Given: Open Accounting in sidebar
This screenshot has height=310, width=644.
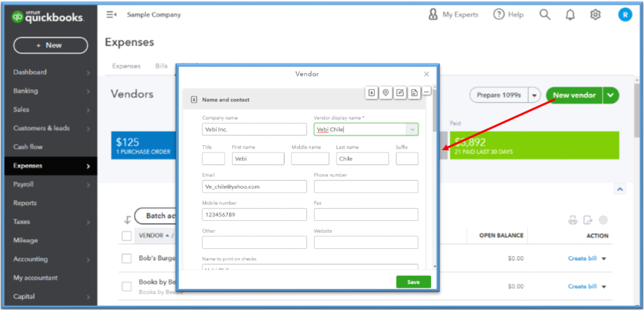Looking at the screenshot, I should click(x=30, y=259).
